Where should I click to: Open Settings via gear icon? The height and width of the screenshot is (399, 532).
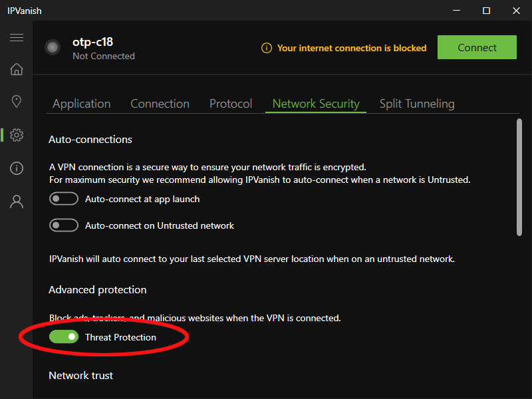[x=16, y=135]
